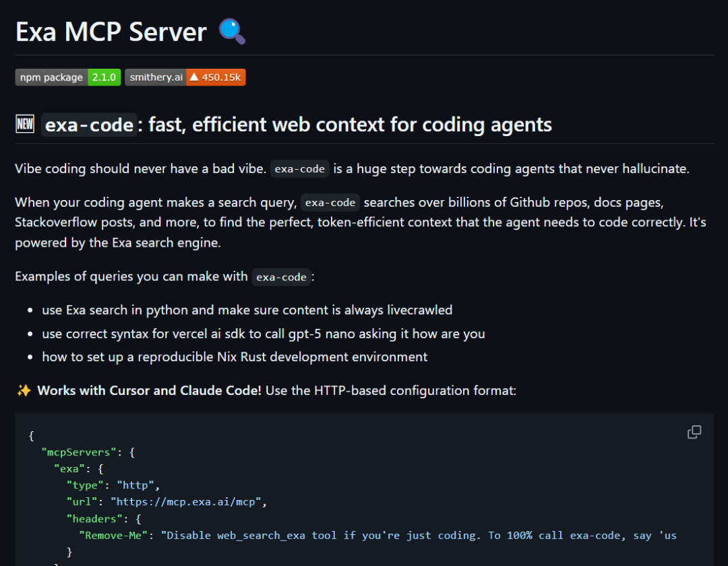
Task: Click the "mcpServers" key in JSON
Action: (x=78, y=452)
